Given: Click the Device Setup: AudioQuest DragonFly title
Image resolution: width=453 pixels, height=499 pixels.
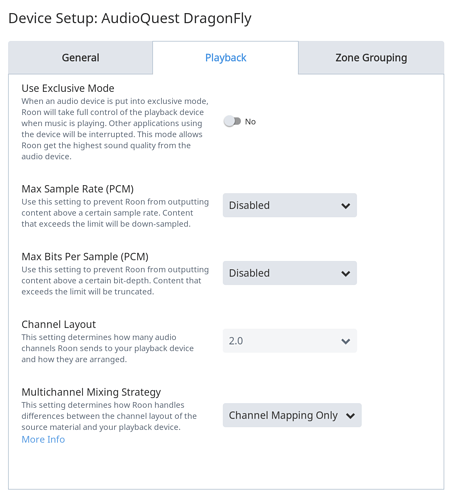Looking at the screenshot, I should [x=130, y=18].
